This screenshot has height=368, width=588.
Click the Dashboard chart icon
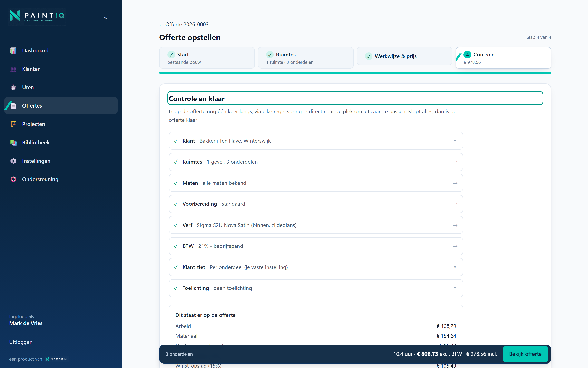[13, 50]
